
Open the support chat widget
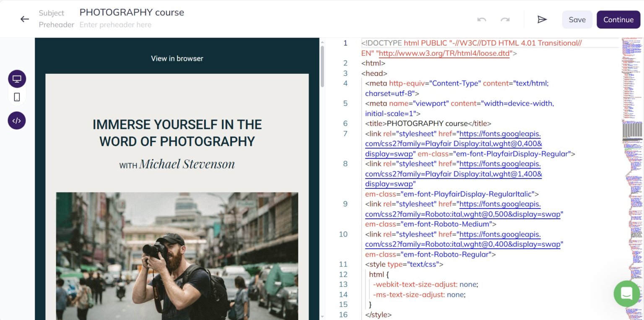point(626,294)
